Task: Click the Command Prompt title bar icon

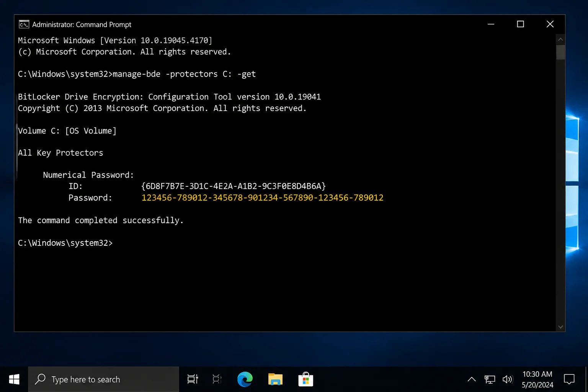Action: point(24,24)
